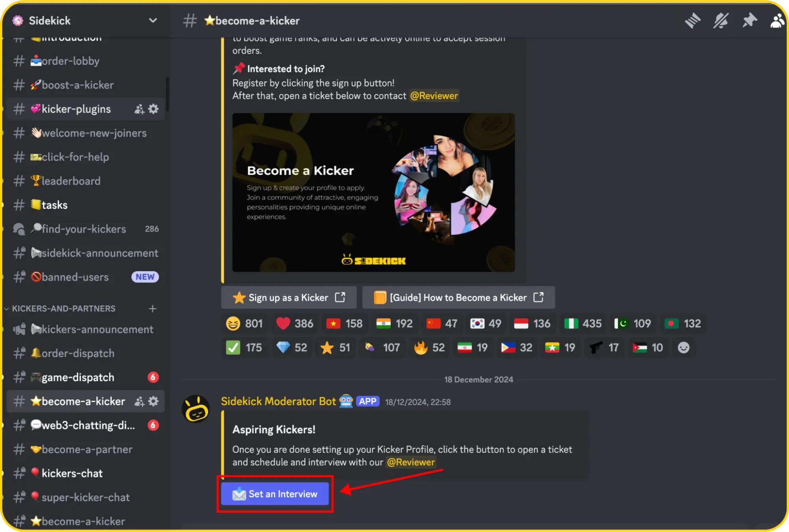Open the boost-a-kicker channel

click(x=86, y=85)
